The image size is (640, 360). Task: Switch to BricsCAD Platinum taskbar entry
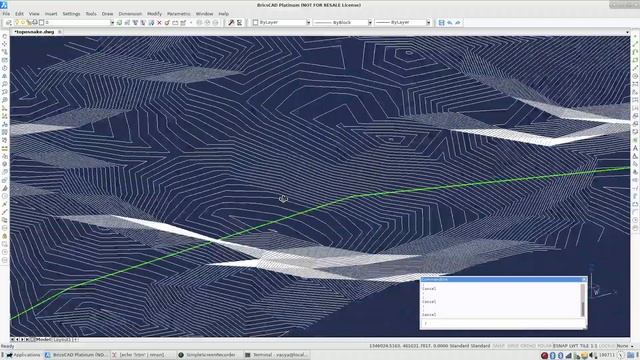click(x=76, y=355)
